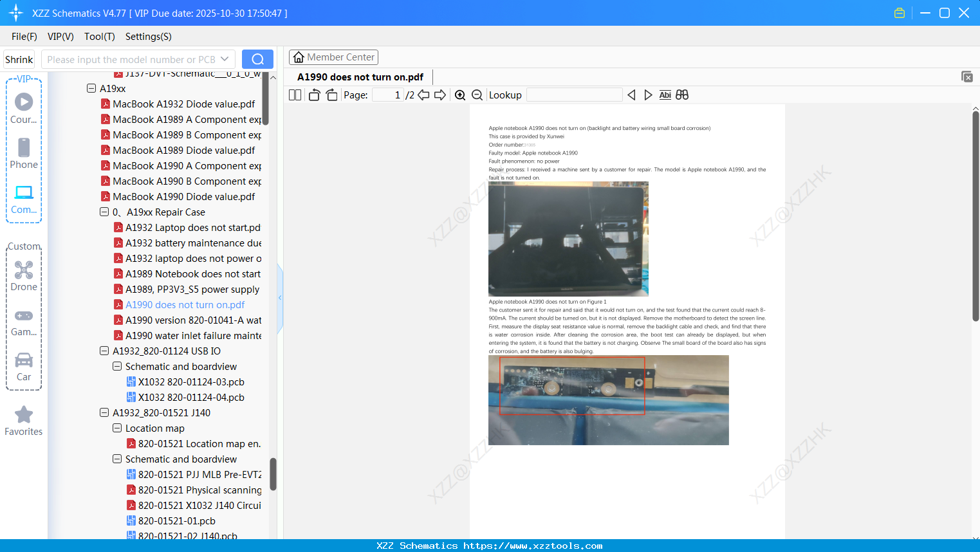The image size is (980, 552).
Task: Click the upper file tree scrollbar thumb
Action: tap(265, 100)
